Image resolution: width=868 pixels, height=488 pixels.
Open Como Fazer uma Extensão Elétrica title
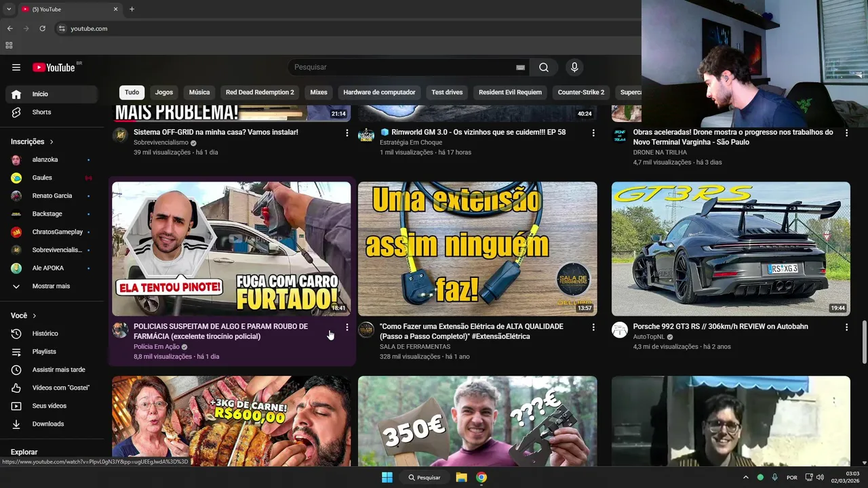(x=471, y=331)
